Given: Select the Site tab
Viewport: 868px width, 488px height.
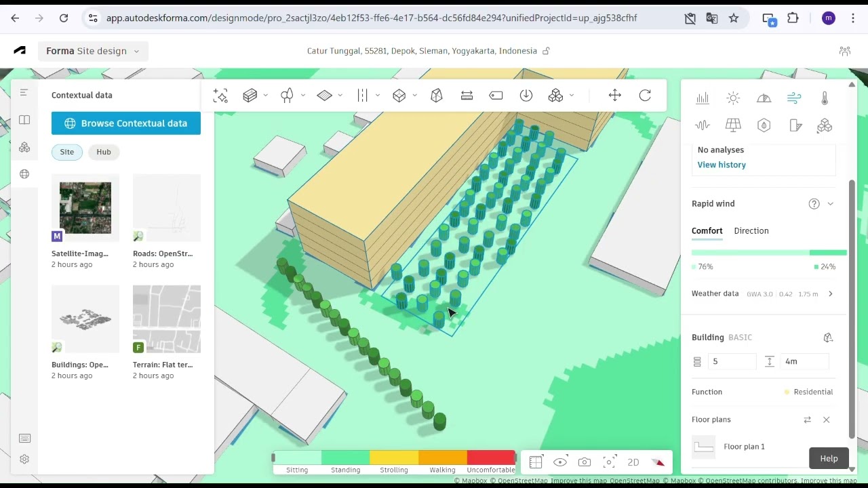Looking at the screenshot, I should tap(66, 152).
